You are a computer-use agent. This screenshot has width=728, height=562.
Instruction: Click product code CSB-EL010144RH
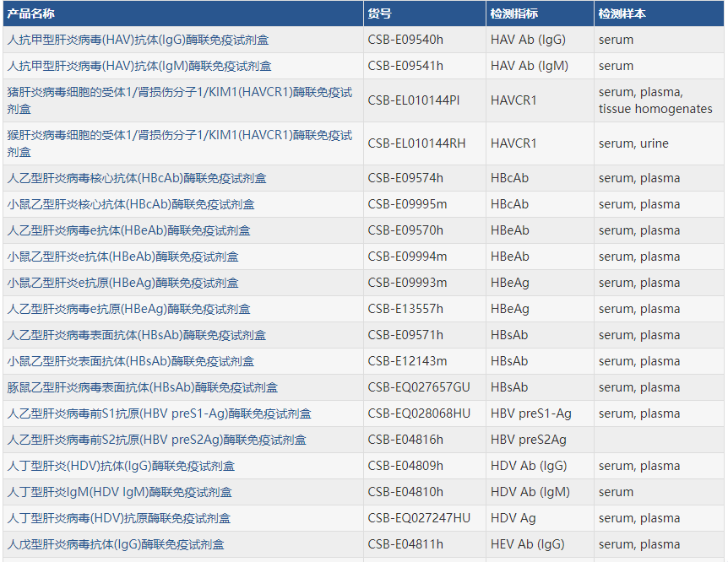[416, 143]
